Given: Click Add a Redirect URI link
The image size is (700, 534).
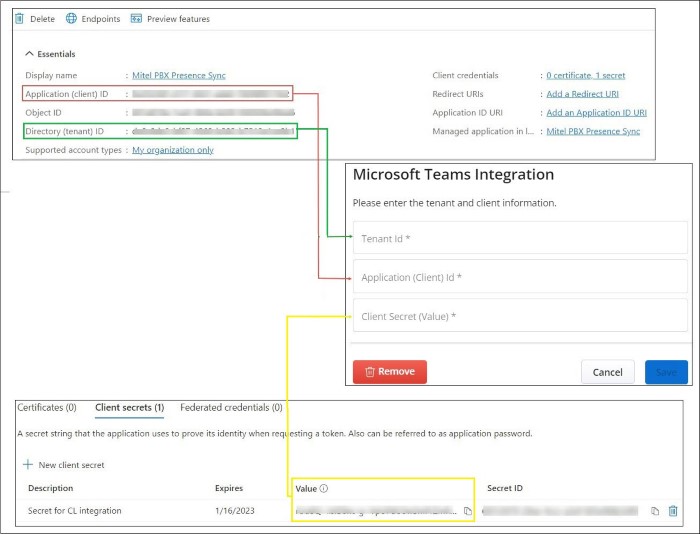Looking at the screenshot, I should pyautogui.click(x=583, y=94).
